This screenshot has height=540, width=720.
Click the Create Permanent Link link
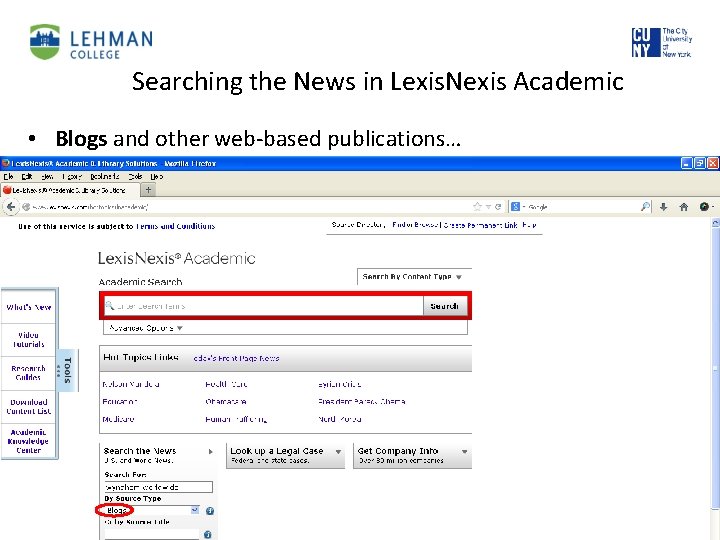[x=480, y=225]
